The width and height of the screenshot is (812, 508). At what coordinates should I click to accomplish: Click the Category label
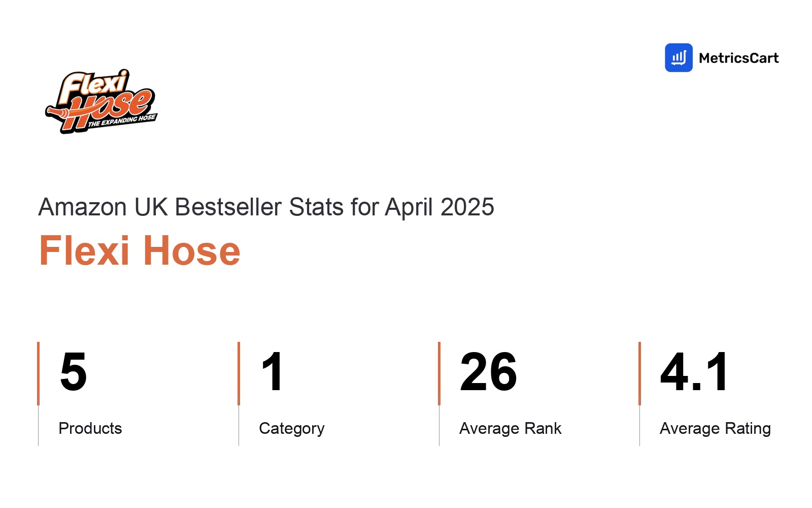pos(292,429)
